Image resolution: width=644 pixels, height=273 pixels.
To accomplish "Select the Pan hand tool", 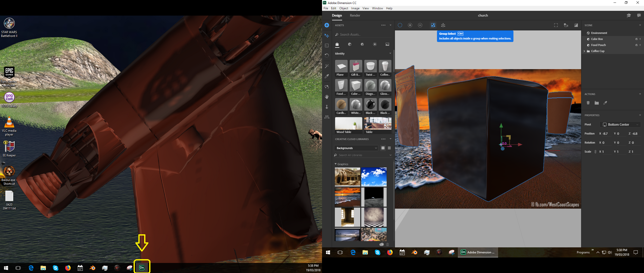I will pyautogui.click(x=327, y=97).
